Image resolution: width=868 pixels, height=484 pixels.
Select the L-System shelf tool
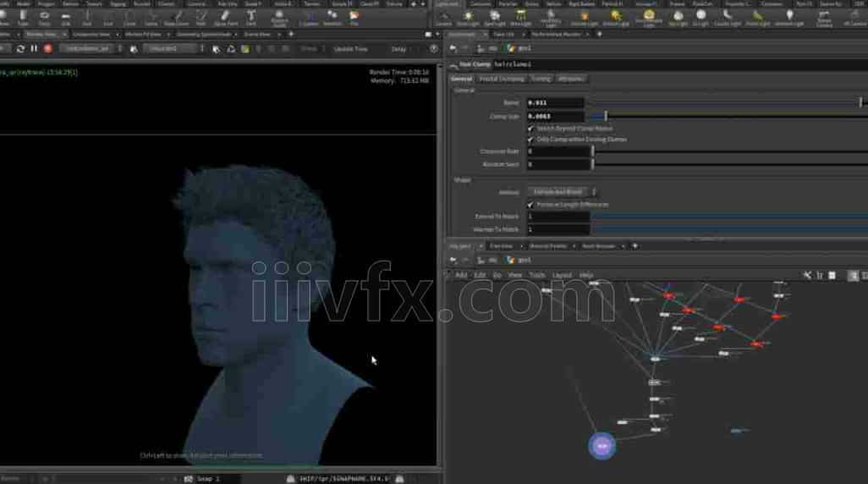point(309,19)
